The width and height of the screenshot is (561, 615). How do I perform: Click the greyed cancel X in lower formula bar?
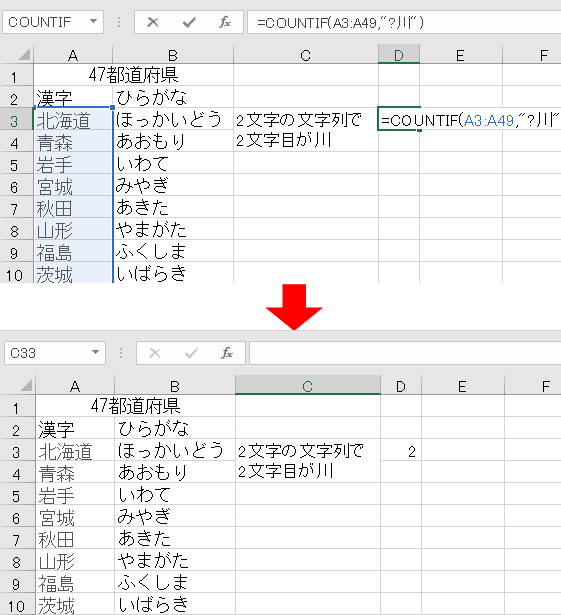coord(155,353)
